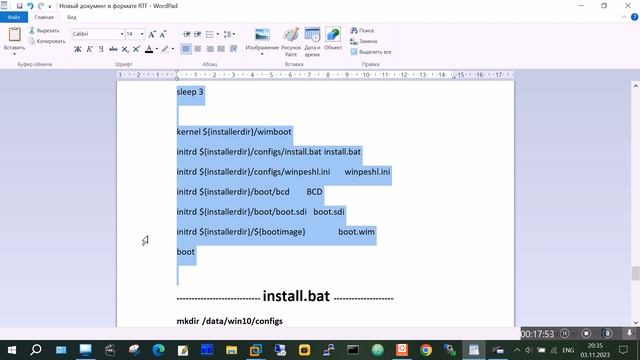
Task: Open the Calibri font family dropdown
Action: pyautogui.click(x=122, y=34)
